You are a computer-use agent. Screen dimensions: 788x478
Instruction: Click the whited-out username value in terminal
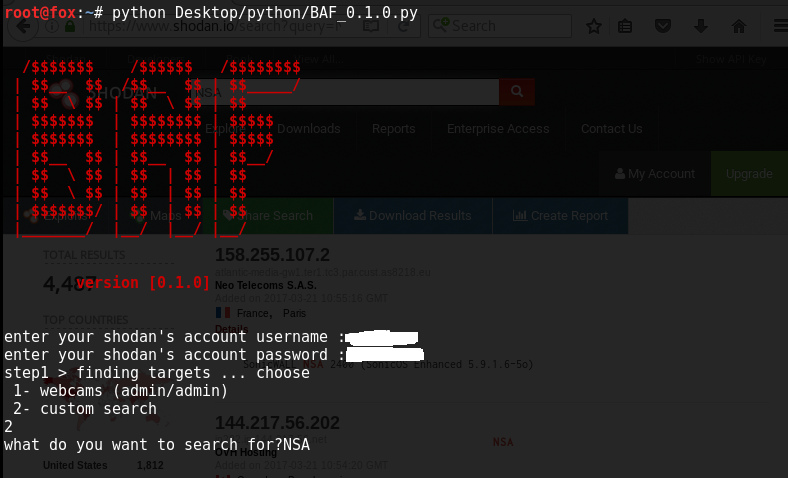(x=382, y=337)
